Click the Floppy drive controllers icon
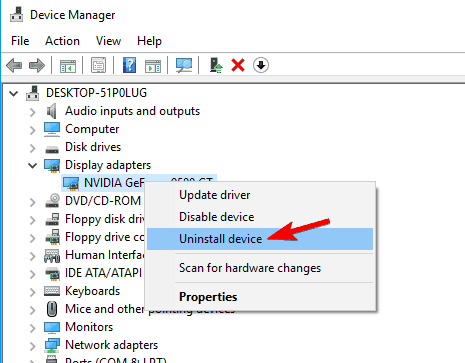Image resolution: width=465 pixels, height=363 pixels. (52, 237)
